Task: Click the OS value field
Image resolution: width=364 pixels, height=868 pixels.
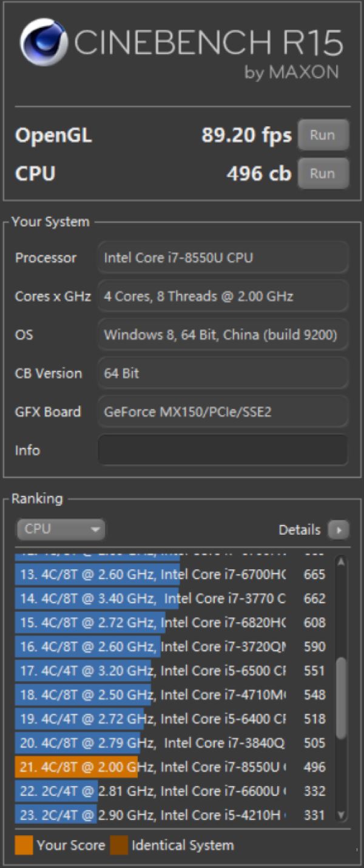Action: point(223,334)
